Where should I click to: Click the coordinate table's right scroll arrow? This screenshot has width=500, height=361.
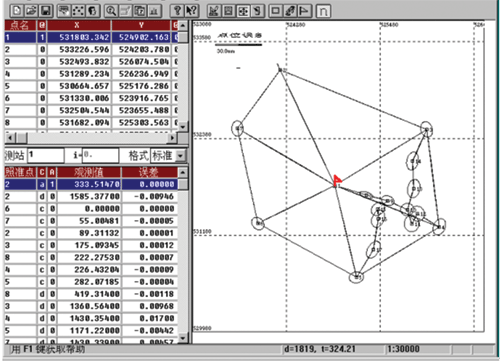[x=172, y=138]
